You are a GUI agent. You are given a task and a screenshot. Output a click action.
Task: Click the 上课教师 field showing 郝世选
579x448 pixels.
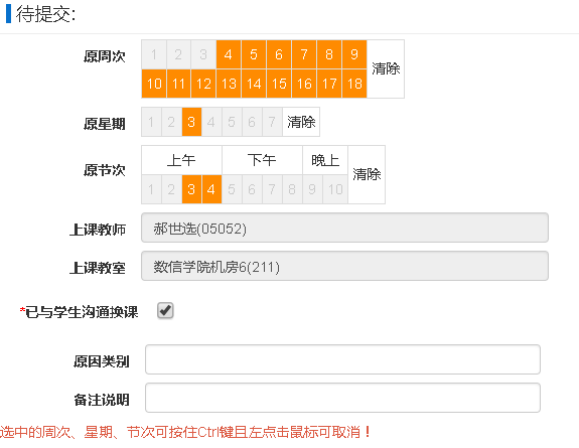345,228
